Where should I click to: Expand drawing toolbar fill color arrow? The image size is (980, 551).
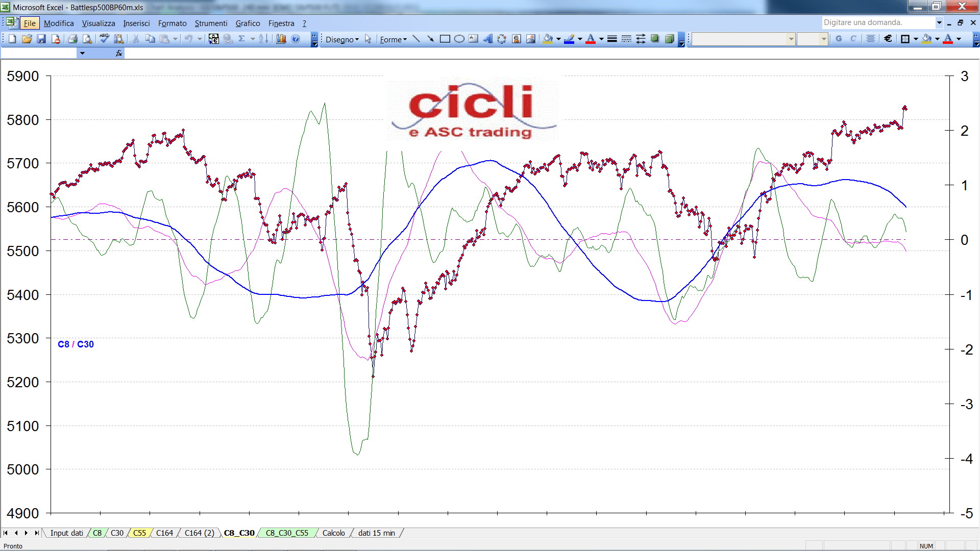tap(558, 39)
